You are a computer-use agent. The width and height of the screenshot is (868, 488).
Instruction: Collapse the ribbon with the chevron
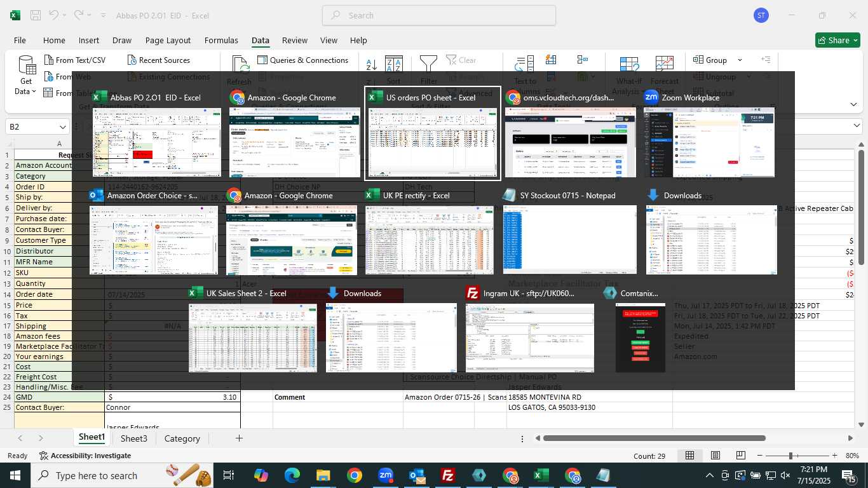click(x=854, y=104)
